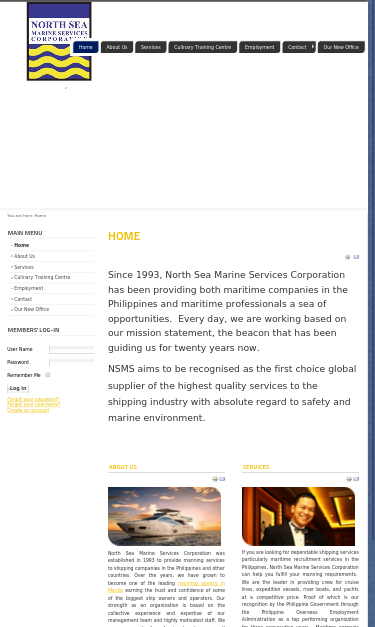Select Services in Main Menu sidebar
This screenshot has height=627, width=375.
[x=24, y=267]
